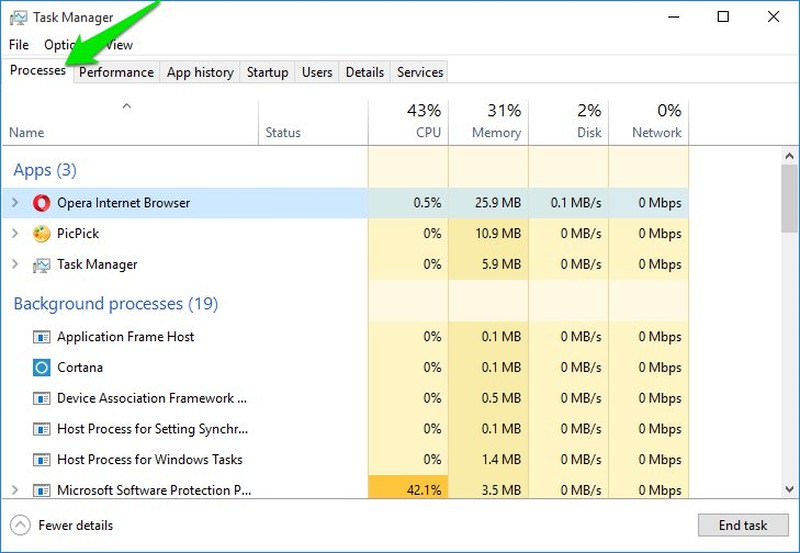800x553 pixels.
Task: Click the Host Process for Windows Tasks icon
Action: pos(41,460)
